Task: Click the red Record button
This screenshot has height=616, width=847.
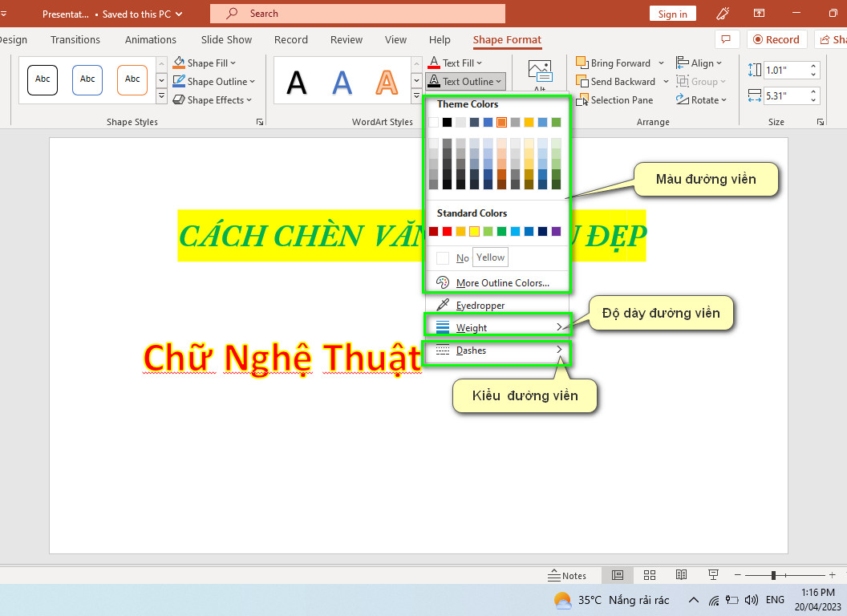Action: pyautogui.click(x=776, y=39)
